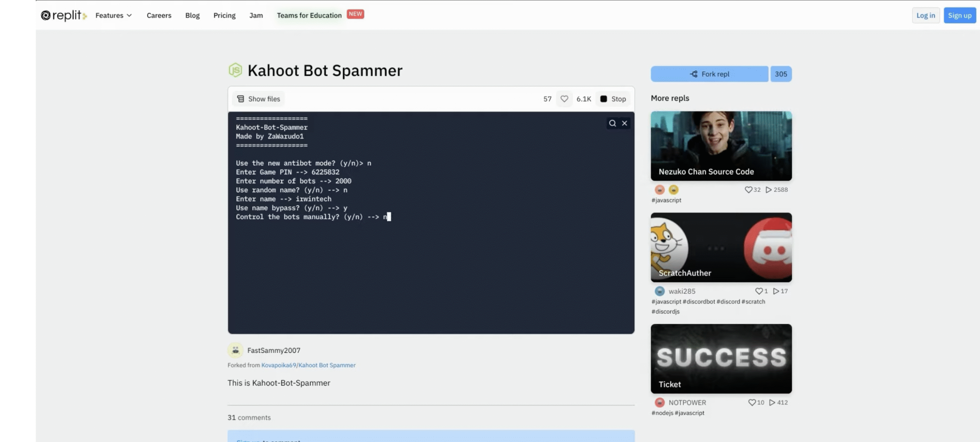The height and width of the screenshot is (442, 980).
Task: Click the Sign up button
Action: coord(959,15)
